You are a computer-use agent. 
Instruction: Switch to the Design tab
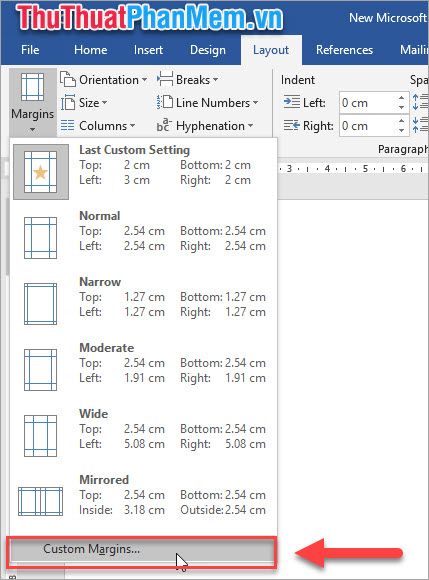[207, 50]
